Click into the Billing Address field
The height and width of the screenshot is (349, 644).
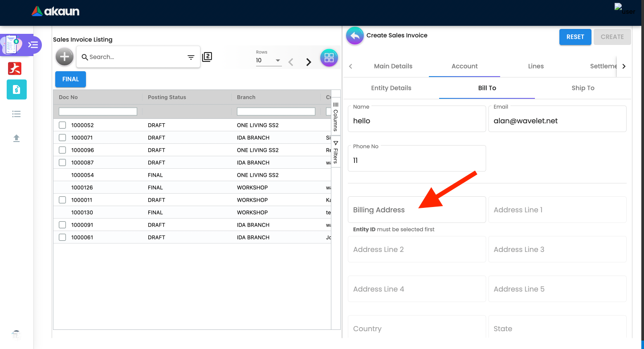point(416,210)
